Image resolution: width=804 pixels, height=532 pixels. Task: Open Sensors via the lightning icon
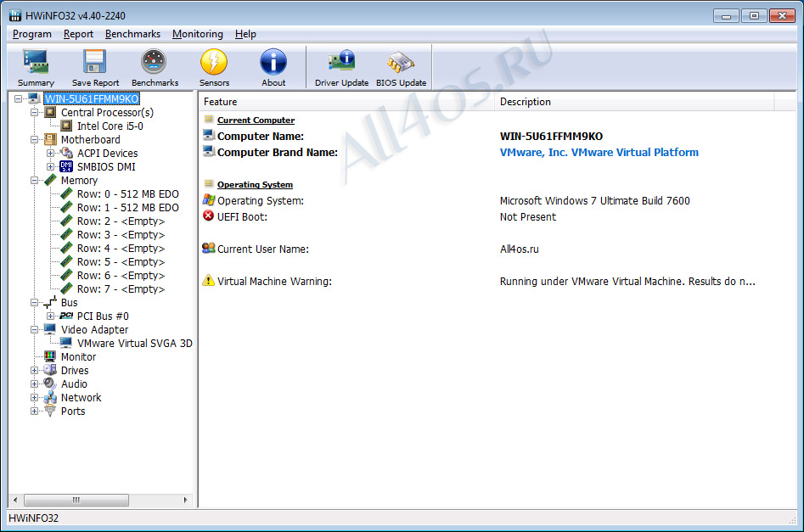214,61
